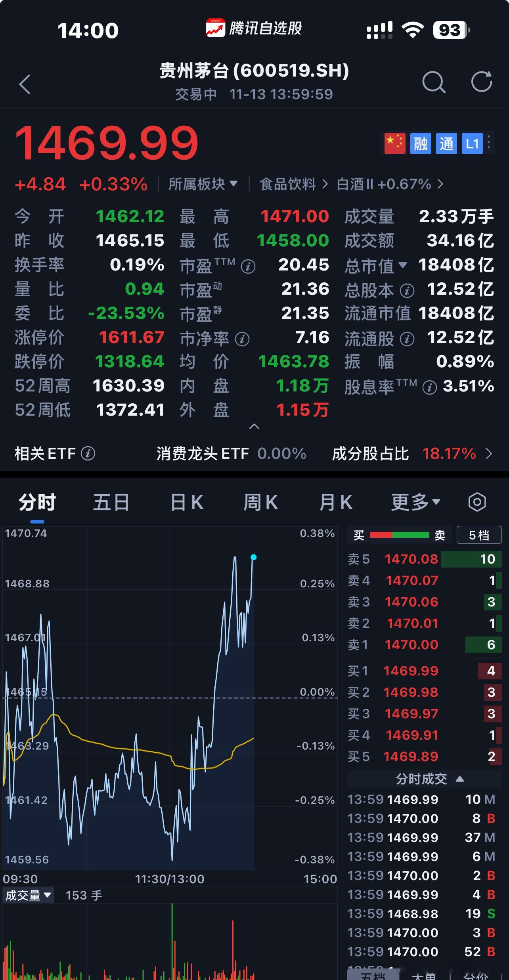Open 成分股占比 ETF details chevron

coord(489,454)
